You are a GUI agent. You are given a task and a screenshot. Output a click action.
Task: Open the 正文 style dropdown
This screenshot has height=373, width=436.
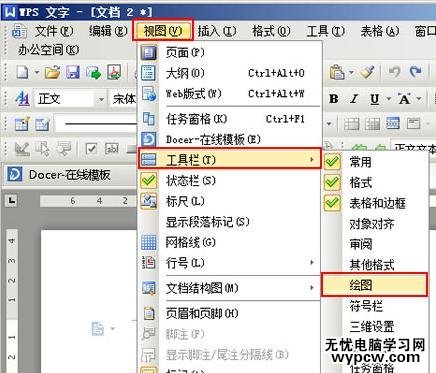pyautogui.click(x=101, y=99)
